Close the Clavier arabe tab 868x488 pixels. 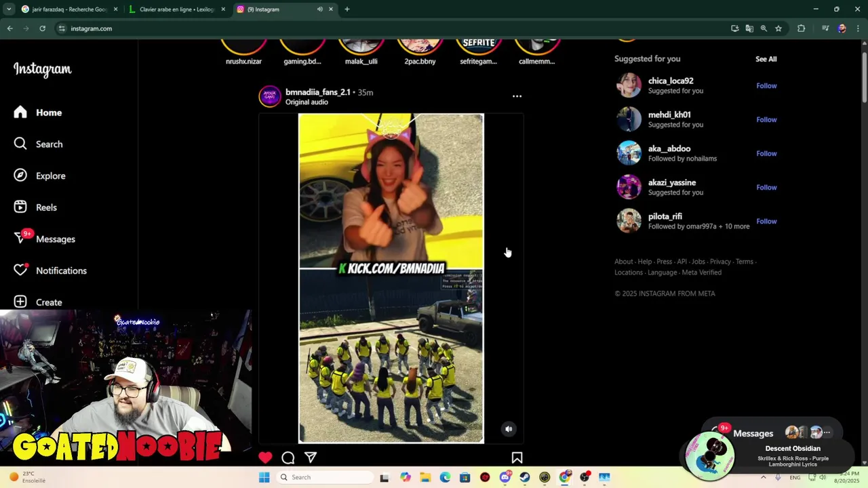223,9
